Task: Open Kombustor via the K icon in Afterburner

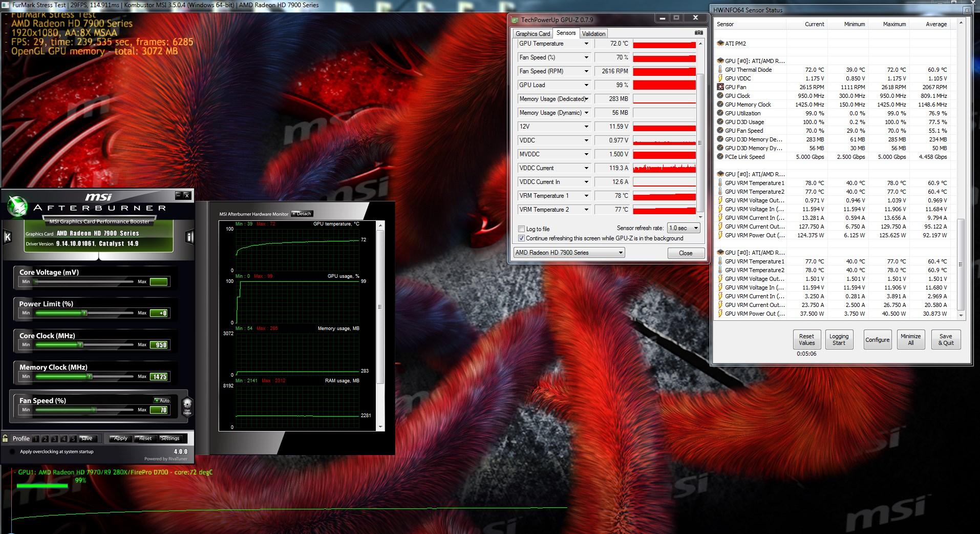Action: point(7,237)
